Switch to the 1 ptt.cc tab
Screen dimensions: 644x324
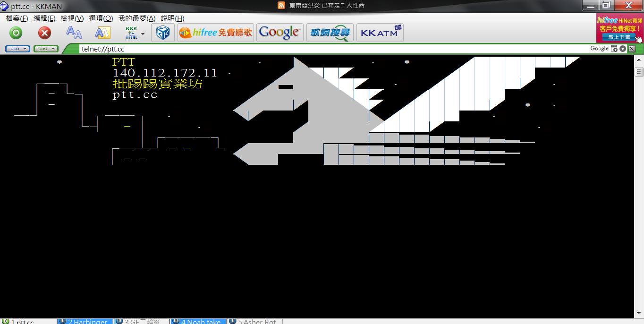pyautogui.click(x=28, y=322)
